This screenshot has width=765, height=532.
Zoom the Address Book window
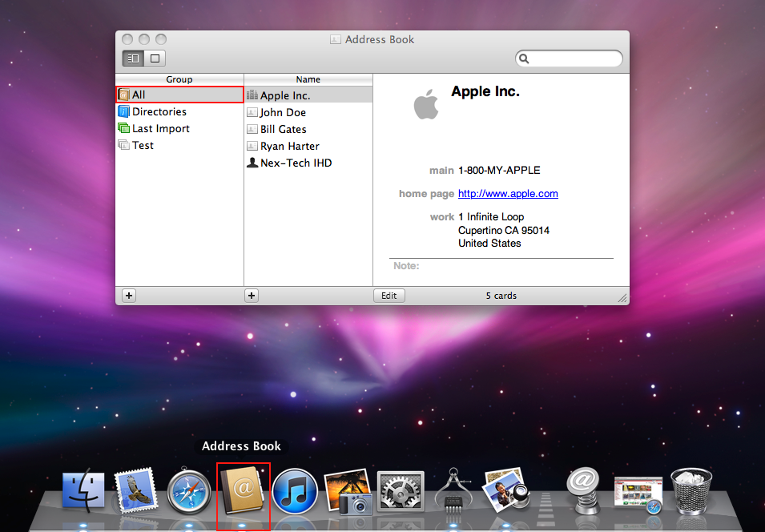[160, 39]
